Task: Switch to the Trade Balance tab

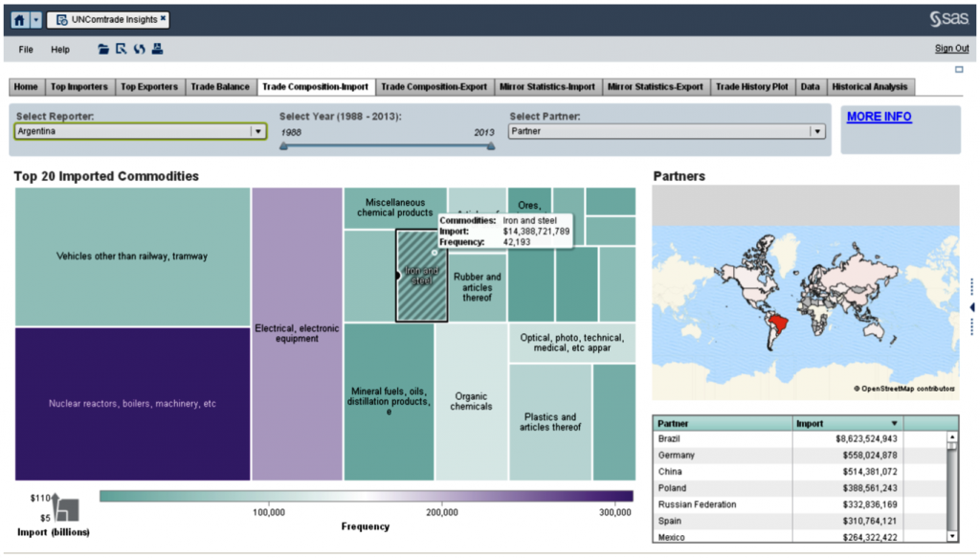Action: [219, 85]
